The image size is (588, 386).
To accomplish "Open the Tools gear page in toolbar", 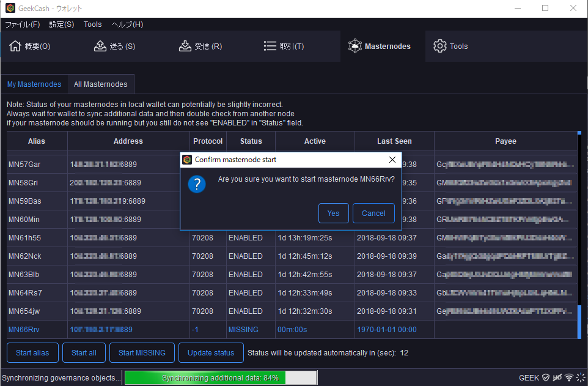I will 450,46.
